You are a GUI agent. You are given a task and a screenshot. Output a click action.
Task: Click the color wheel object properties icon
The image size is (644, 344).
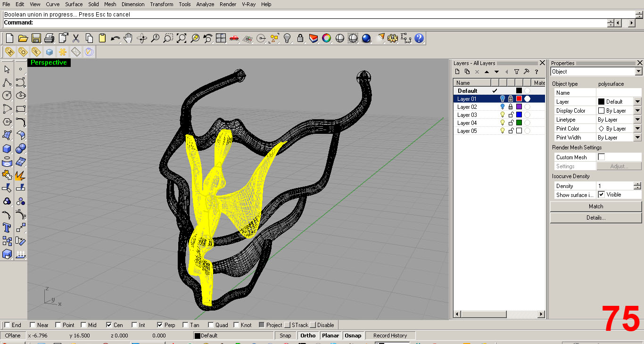pyautogui.click(x=326, y=38)
